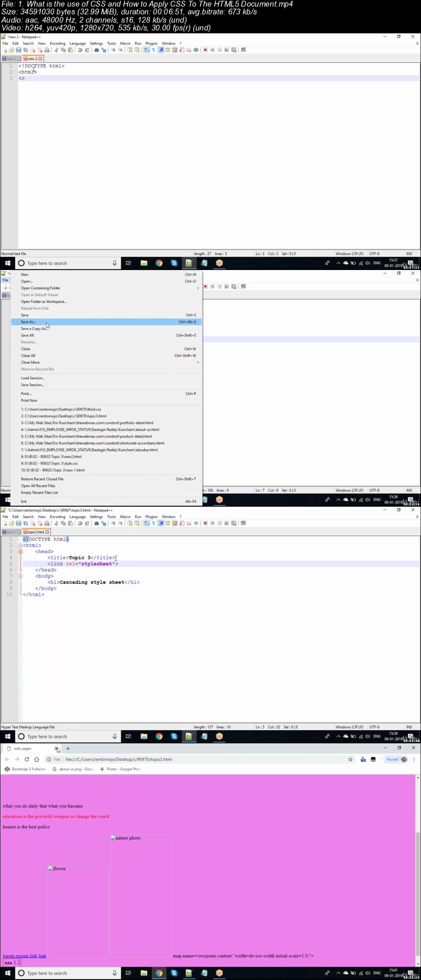Click the Save icon in the new 2 Notepad++ toolbar
The image size is (421, 980).
(x=19, y=50)
